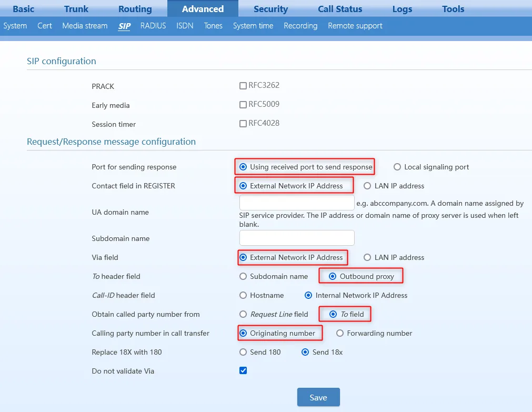
Task: Save the SIP configuration
Action: (318, 397)
